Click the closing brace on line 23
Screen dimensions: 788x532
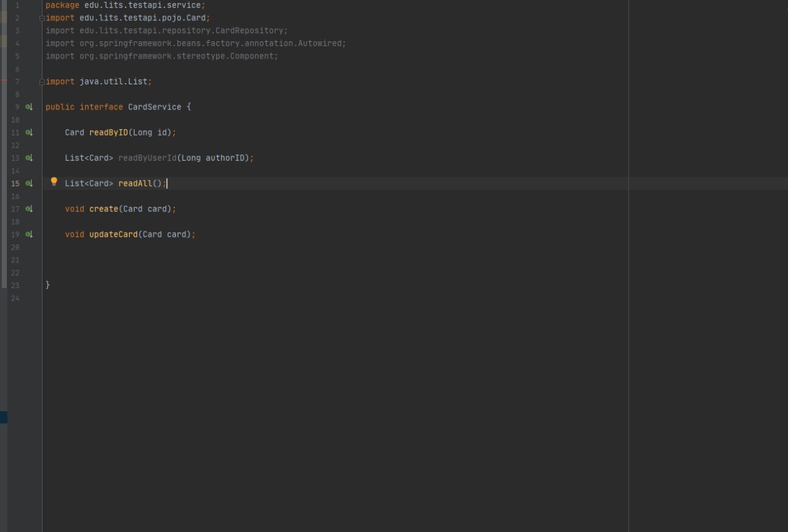tap(48, 285)
